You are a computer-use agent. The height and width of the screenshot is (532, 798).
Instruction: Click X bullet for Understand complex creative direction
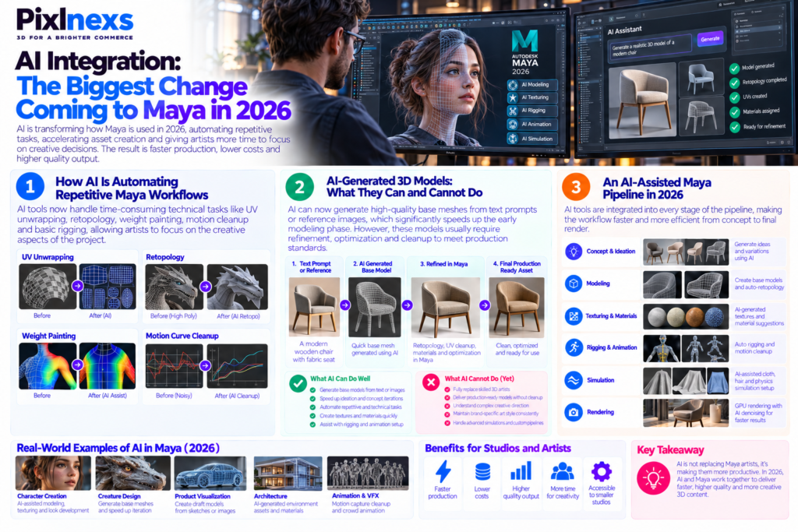pyautogui.click(x=447, y=406)
